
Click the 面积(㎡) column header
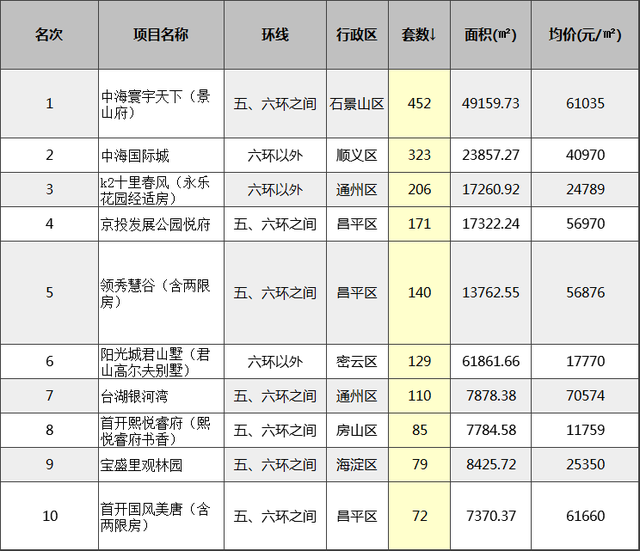tap(491, 35)
